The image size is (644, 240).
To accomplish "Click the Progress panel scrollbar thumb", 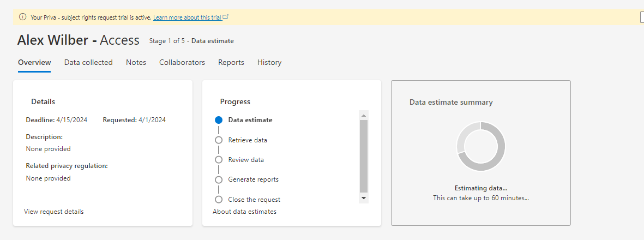I will tap(364, 155).
